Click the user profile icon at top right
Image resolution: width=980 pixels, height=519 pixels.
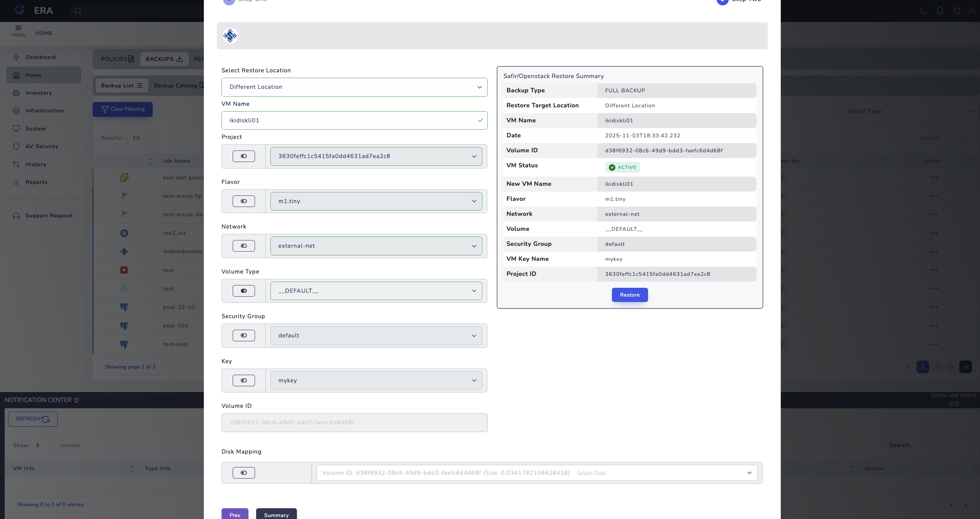(x=972, y=11)
